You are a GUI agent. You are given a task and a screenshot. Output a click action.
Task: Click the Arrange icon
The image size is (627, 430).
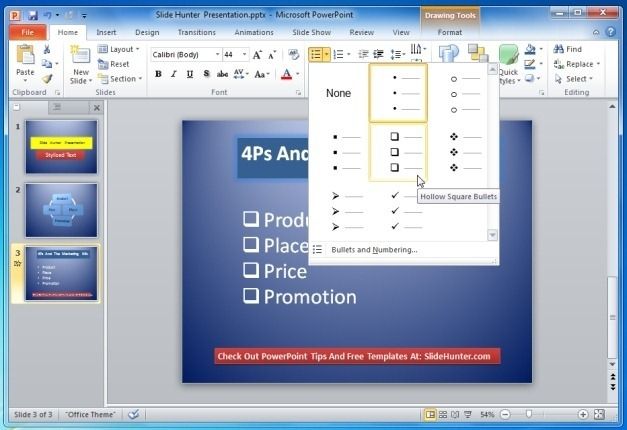coord(478,54)
